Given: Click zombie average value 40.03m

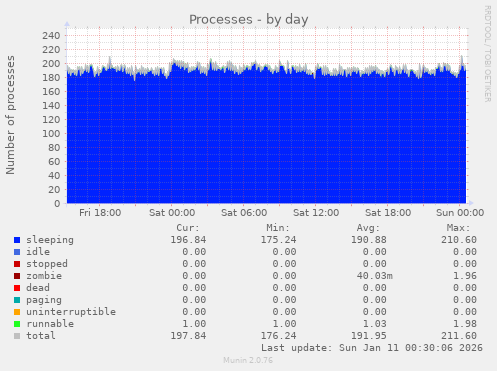Looking at the screenshot, I should [x=375, y=276].
